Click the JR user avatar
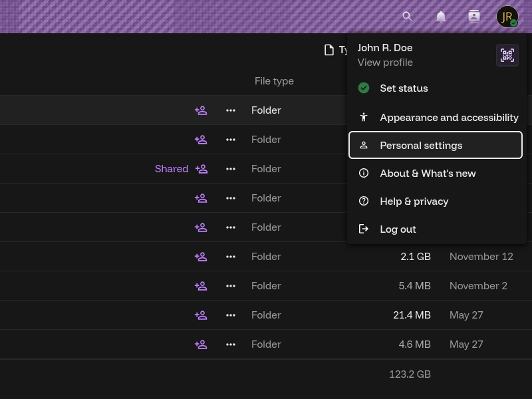Screen dimensions: 532x399 pos(507,17)
